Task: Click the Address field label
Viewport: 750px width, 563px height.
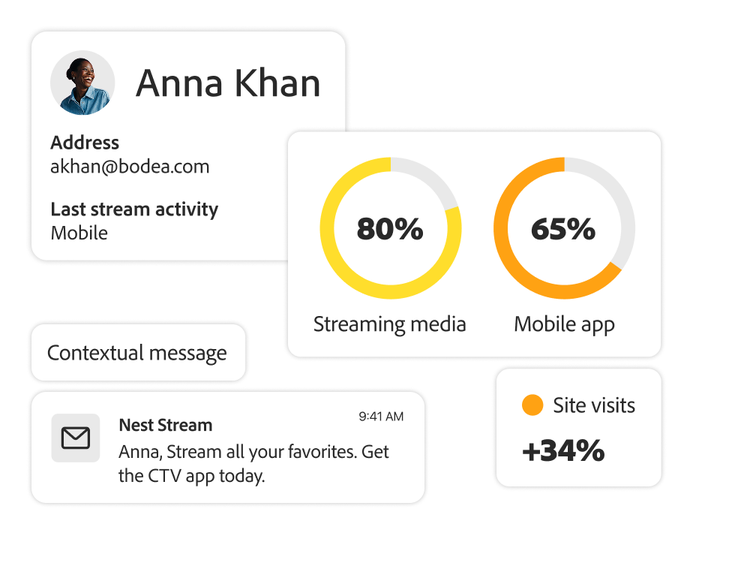Action: click(x=85, y=143)
